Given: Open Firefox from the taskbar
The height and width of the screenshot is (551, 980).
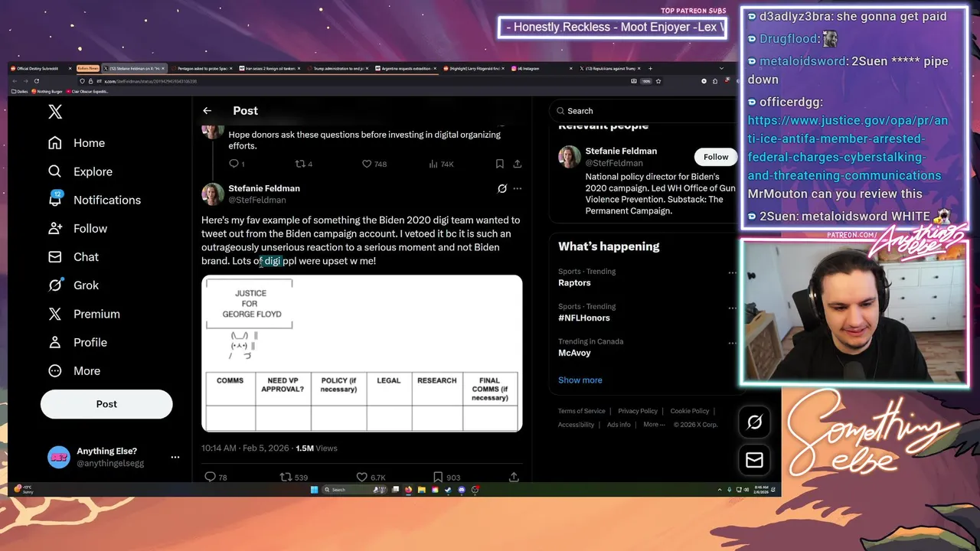Looking at the screenshot, I should pyautogui.click(x=408, y=490).
